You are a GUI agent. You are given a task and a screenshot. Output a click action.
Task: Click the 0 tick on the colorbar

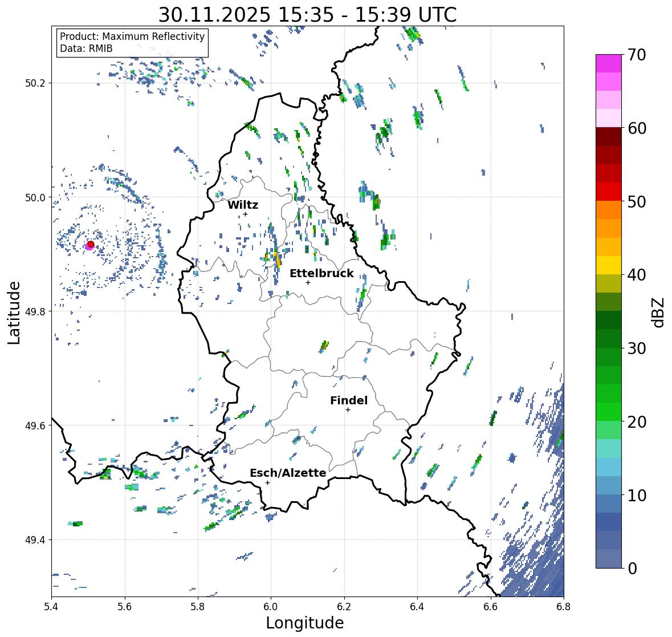pos(632,569)
